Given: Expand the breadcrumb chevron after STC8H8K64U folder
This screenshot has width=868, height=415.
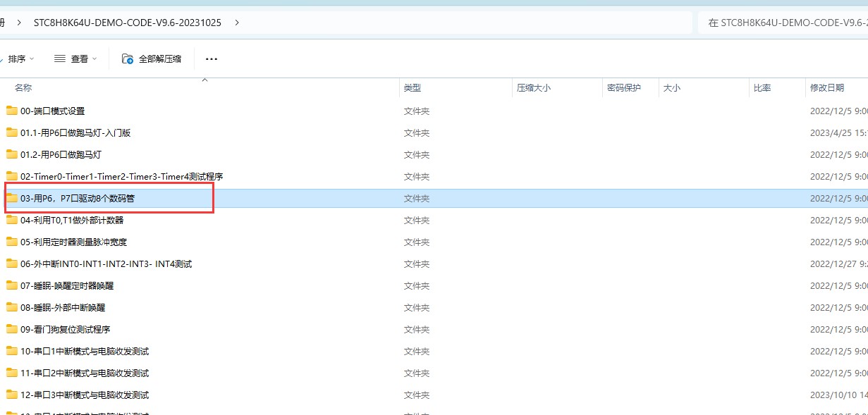Looking at the screenshot, I should point(237,23).
